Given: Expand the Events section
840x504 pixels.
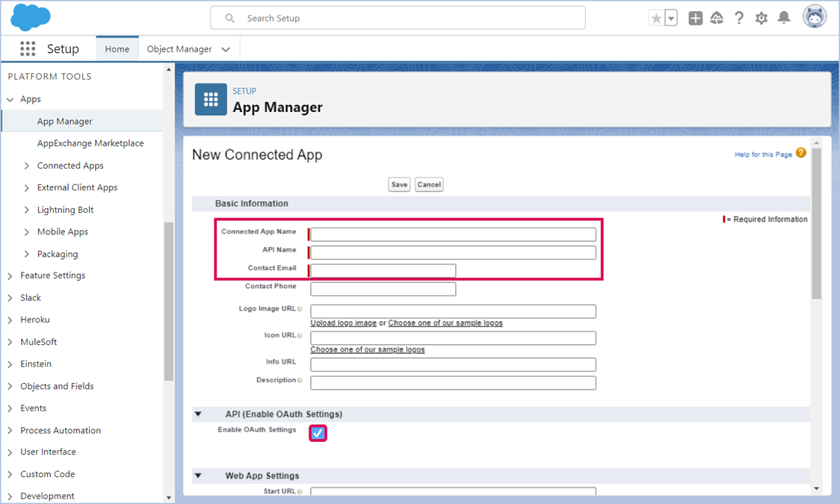Looking at the screenshot, I should [x=10, y=408].
